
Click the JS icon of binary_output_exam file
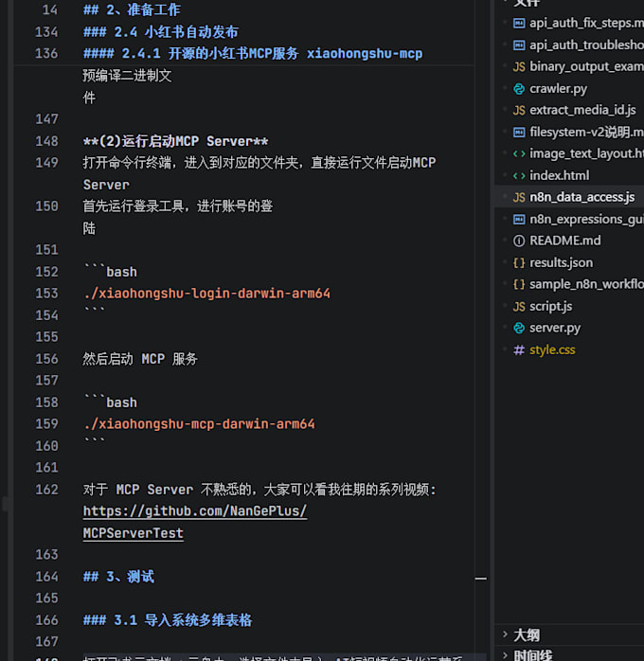point(519,66)
